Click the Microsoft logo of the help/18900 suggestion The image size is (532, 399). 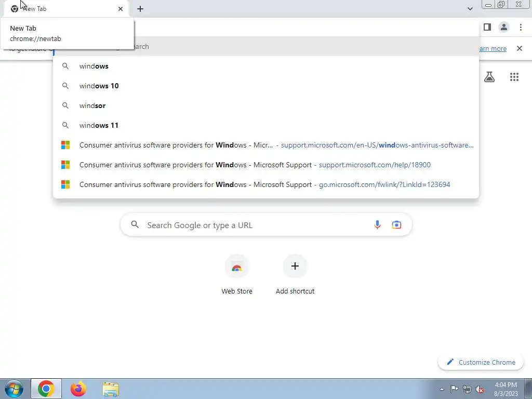(65, 165)
